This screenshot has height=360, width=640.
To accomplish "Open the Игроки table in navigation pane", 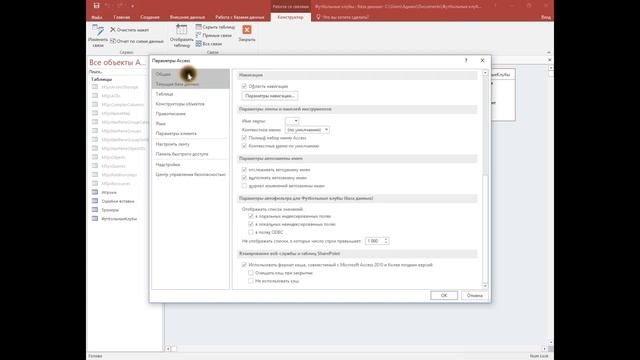I will 109,192.
